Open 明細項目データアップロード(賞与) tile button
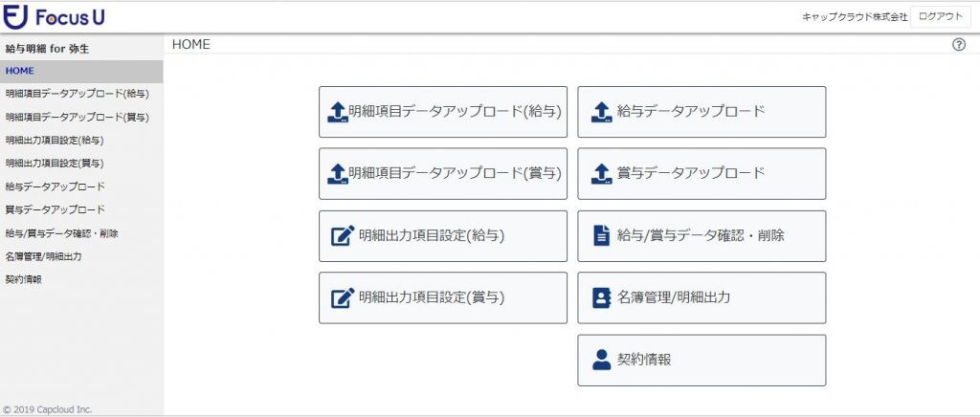Screen dimensions: 980x417 coord(443,173)
